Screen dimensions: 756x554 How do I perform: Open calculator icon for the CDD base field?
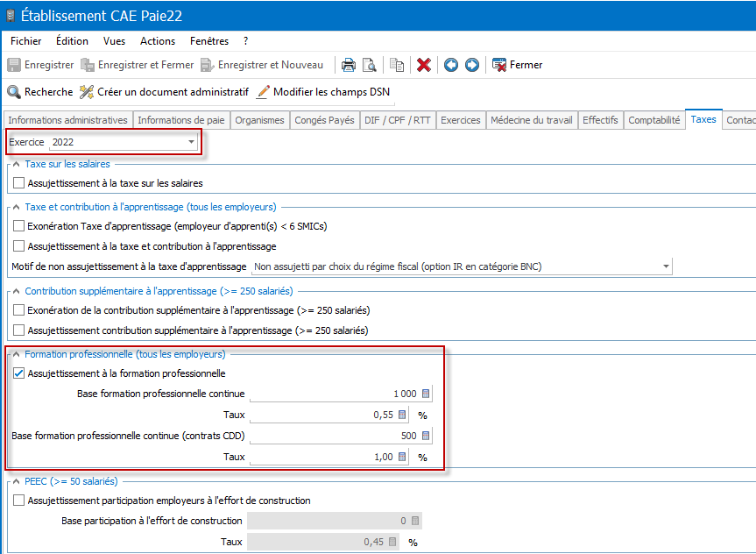[427, 437]
